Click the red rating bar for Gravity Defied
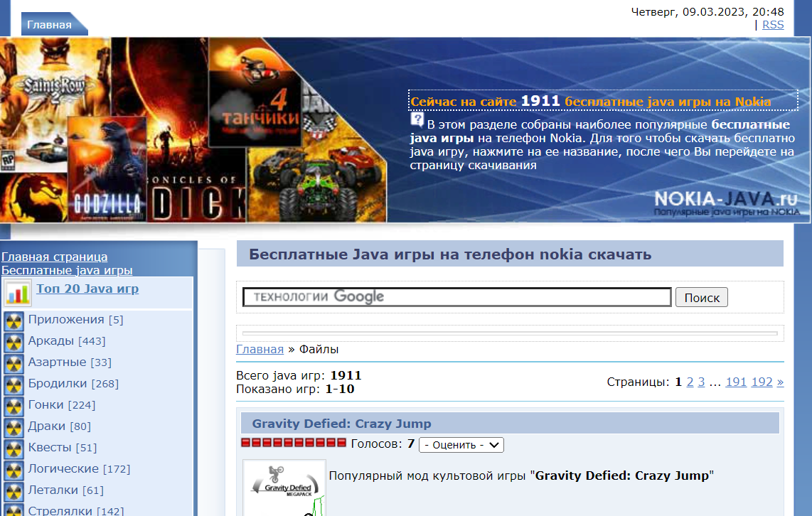This screenshot has height=516, width=812. coord(294,443)
